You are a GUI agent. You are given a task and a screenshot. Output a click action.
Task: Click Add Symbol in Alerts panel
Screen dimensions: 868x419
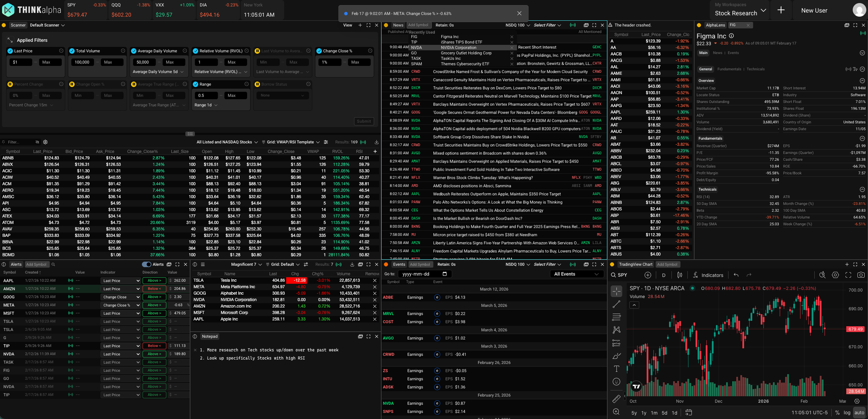[x=36, y=264]
